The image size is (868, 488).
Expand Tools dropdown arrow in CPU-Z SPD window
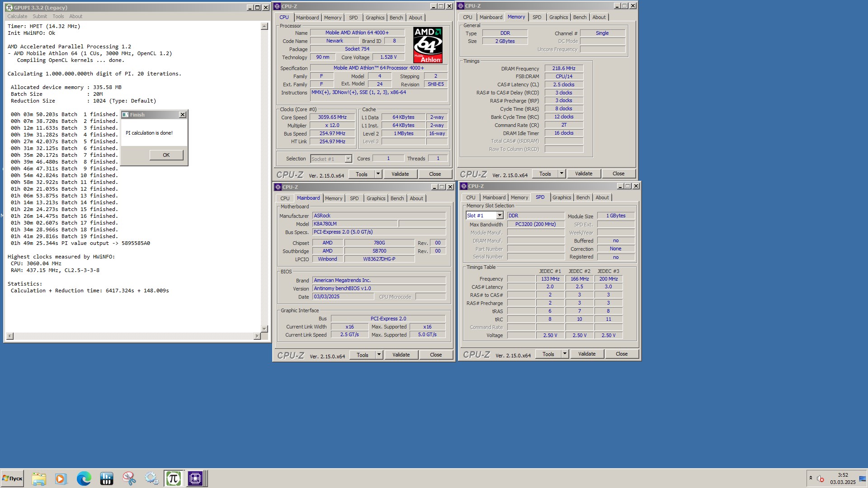coord(565,354)
